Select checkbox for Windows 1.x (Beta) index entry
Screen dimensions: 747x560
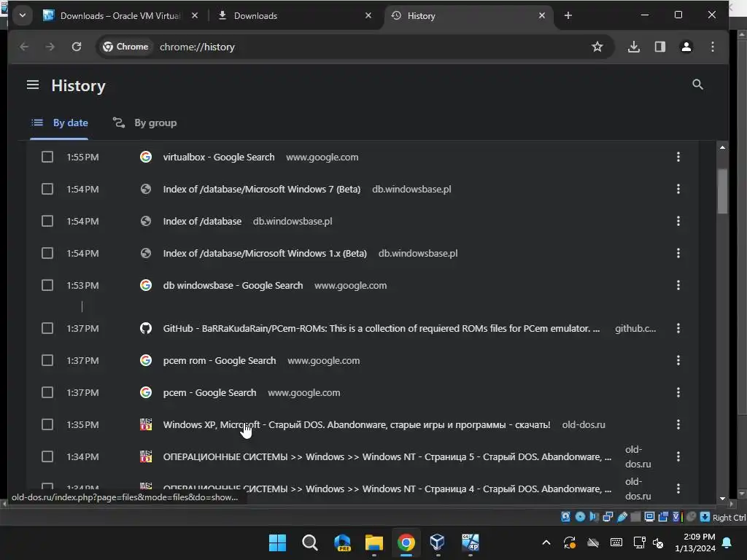coord(47,253)
